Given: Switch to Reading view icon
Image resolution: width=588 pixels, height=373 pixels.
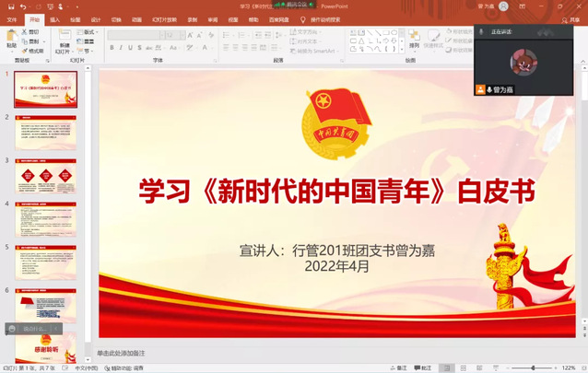Looking at the screenshot, I should (x=479, y=368).
